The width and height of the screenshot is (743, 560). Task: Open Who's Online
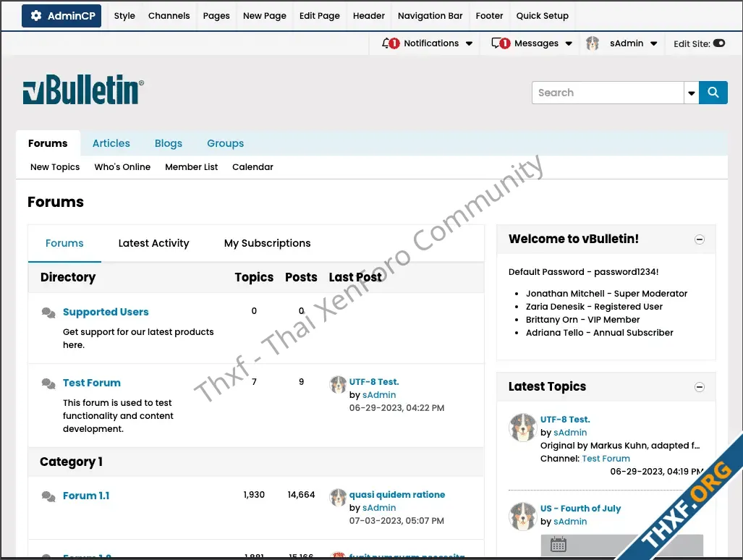coord(122,166)
